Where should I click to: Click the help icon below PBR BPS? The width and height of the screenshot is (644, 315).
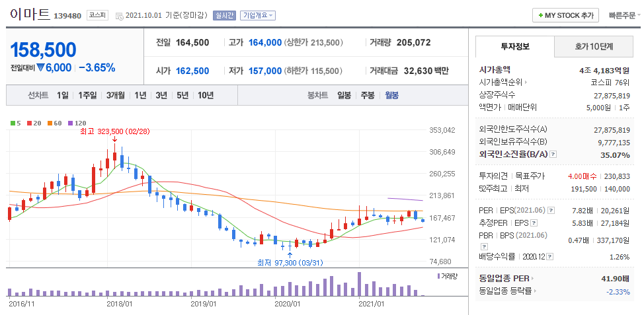(x=485, y=246)
